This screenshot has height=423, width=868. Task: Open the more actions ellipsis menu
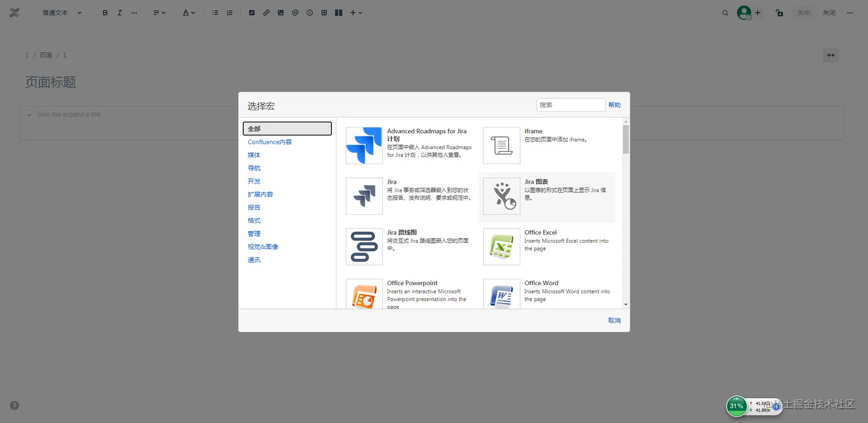850,13
